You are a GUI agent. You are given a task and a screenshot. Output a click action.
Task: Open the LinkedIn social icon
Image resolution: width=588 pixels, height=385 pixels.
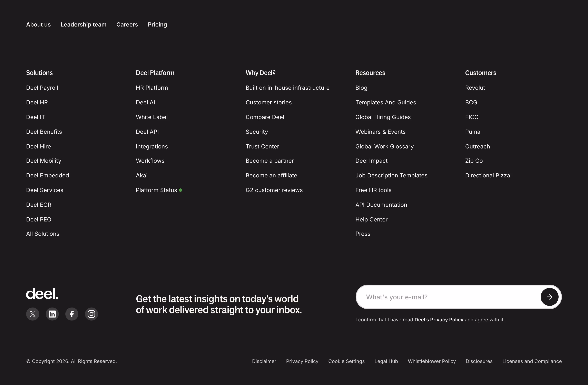[52, 314]
